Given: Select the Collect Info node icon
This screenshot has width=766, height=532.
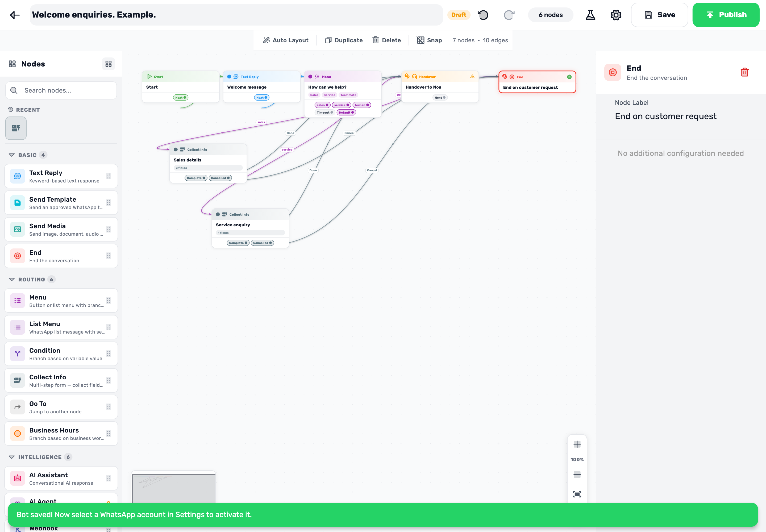Looking at the screenshot, I should click(x=17, y=380).
